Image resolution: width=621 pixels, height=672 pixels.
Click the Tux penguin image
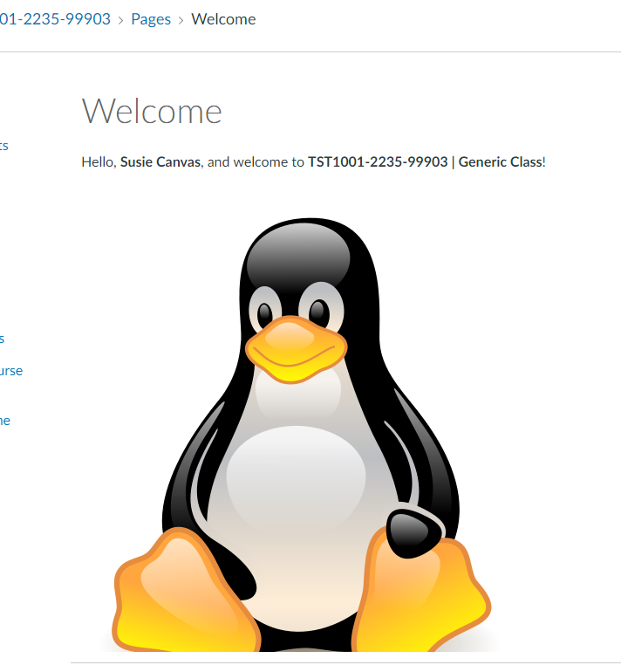(x=302, y=435)
